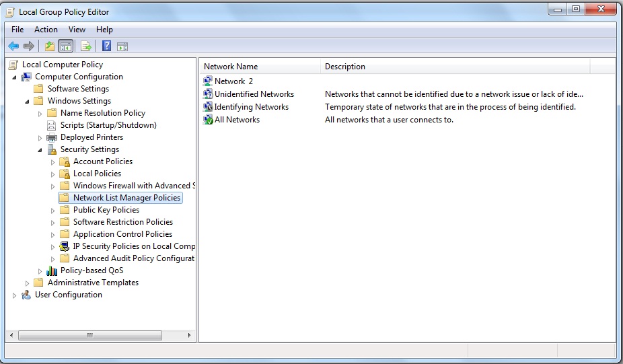Click the Export List toolbar icon

[x=86, y=46]
